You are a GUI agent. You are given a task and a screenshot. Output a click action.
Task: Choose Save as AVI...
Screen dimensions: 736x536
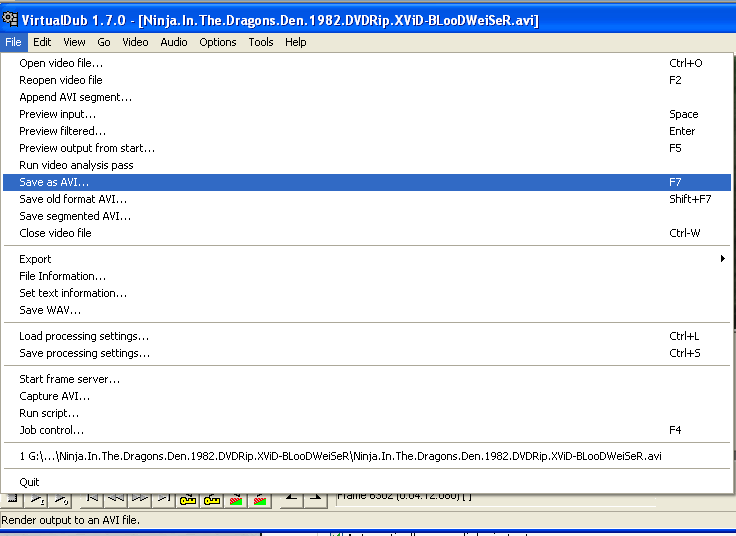point(367,182)
